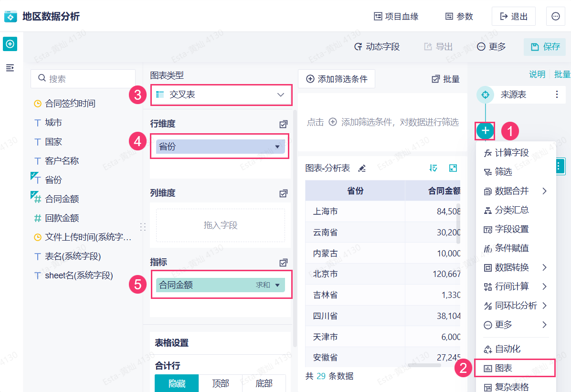Click the blue plus node under 来源表
This screenshot has height=392, width=571.
coord(486,130)
